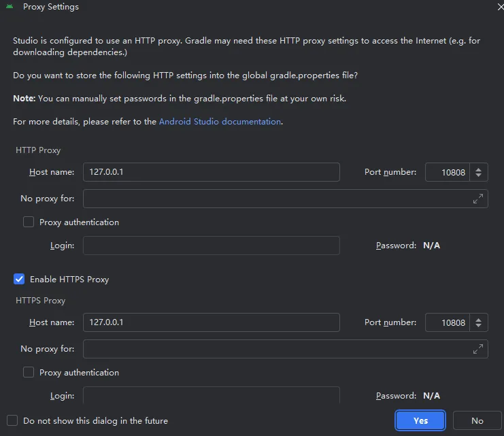The width and height of the screenshot is (504, 436).
Task: Click the Android Studio logo icon in title bar
Action: click(10, 7)
